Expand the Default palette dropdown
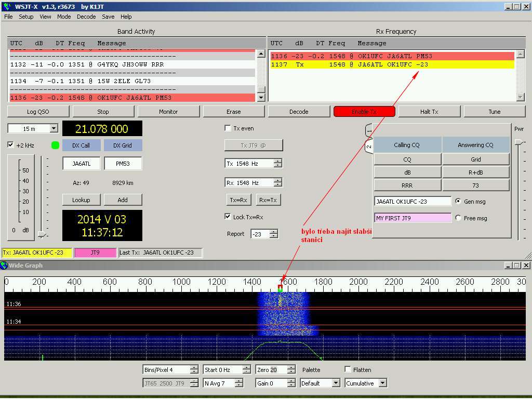The height and width of the screenshot is (399, 532). coord(336,383)
